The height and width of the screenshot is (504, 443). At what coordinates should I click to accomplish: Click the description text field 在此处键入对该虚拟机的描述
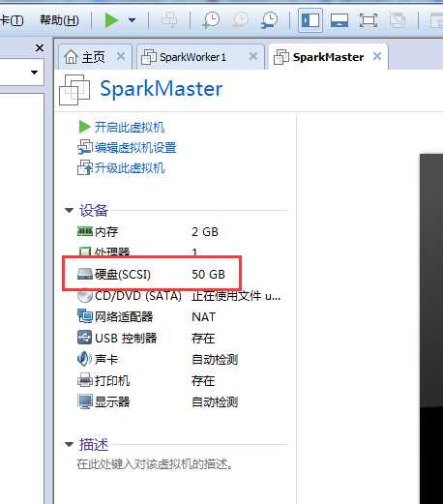[x=155, y=464]
